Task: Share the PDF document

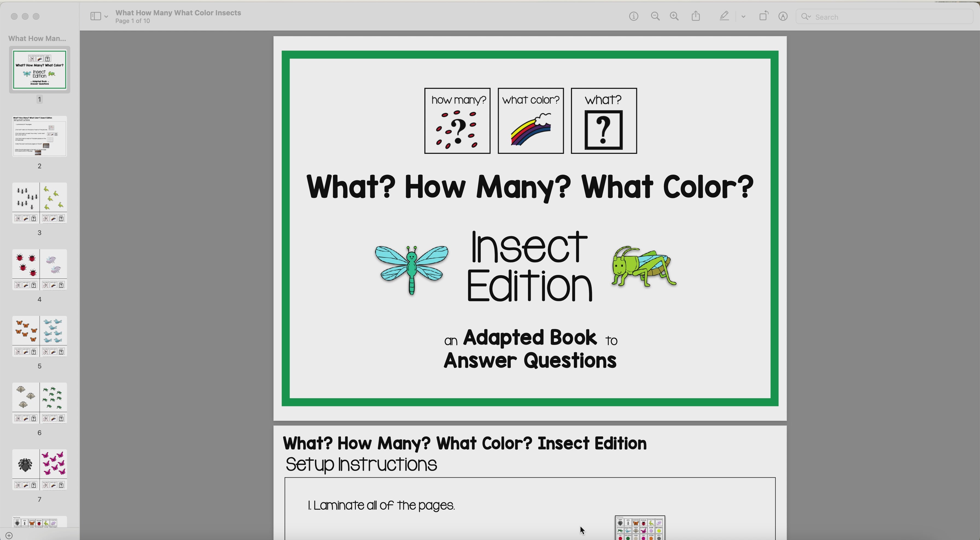Action: point(696,16)
